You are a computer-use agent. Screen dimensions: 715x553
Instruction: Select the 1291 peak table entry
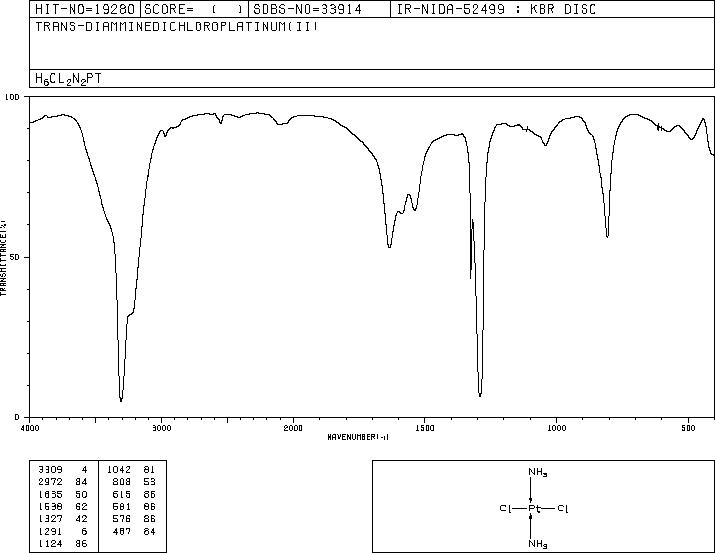[x=62, y=531]
